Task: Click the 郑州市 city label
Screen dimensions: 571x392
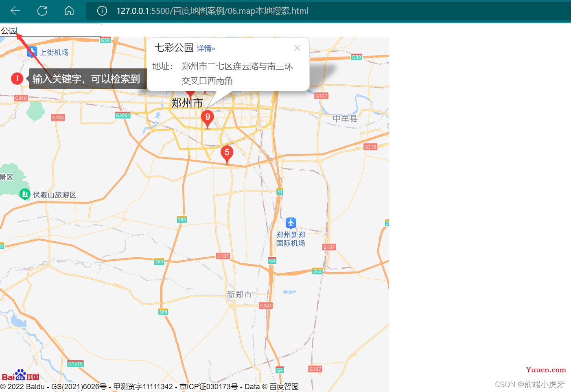Action: tap(187, 103)
